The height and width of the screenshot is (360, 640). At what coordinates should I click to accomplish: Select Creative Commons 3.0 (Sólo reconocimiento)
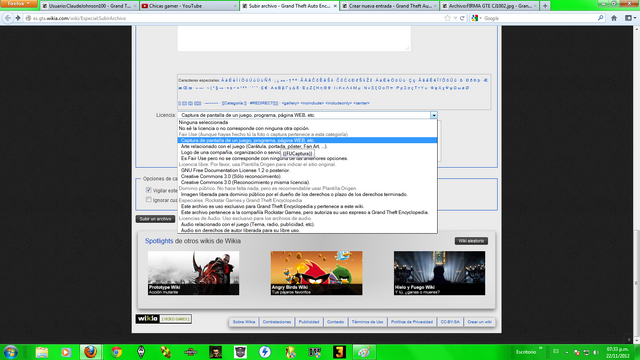pyautogui.click(x=307, y=176)
